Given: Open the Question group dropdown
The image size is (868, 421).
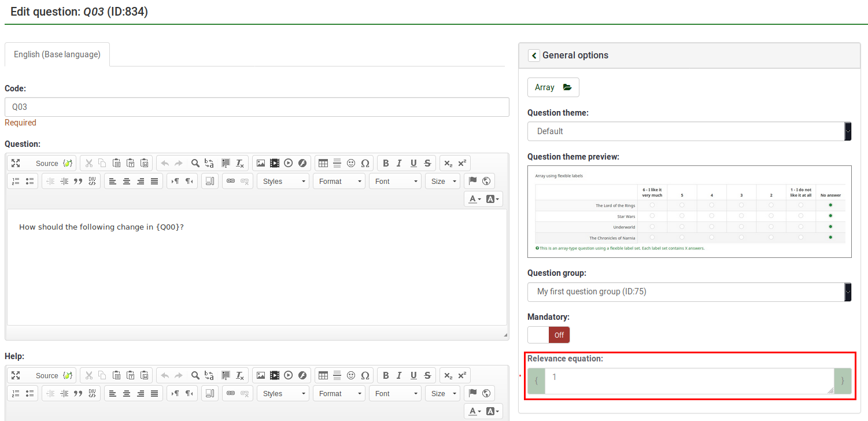Looking at the screenshot, I should coord(689,292).
